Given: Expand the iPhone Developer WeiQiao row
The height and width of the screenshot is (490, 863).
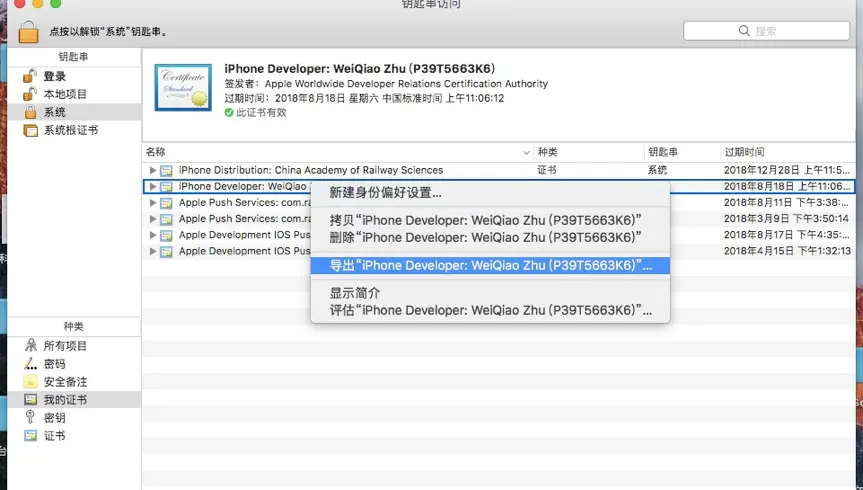Looking at the screenshot, I should (152, 186).
